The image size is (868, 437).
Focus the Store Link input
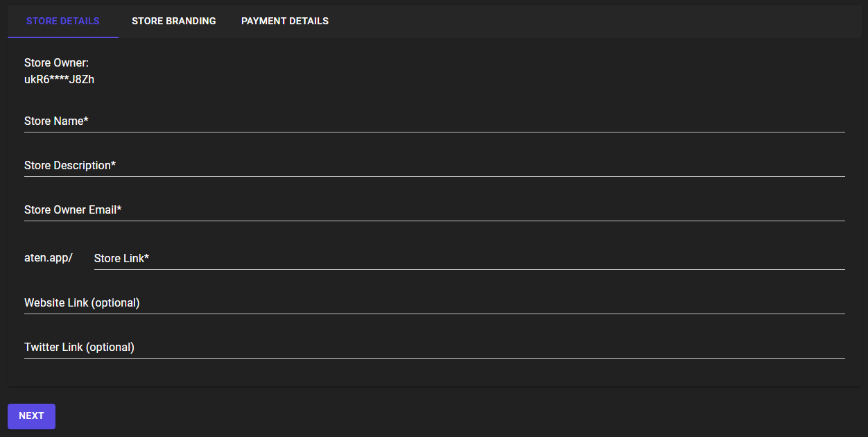(469, 259)
